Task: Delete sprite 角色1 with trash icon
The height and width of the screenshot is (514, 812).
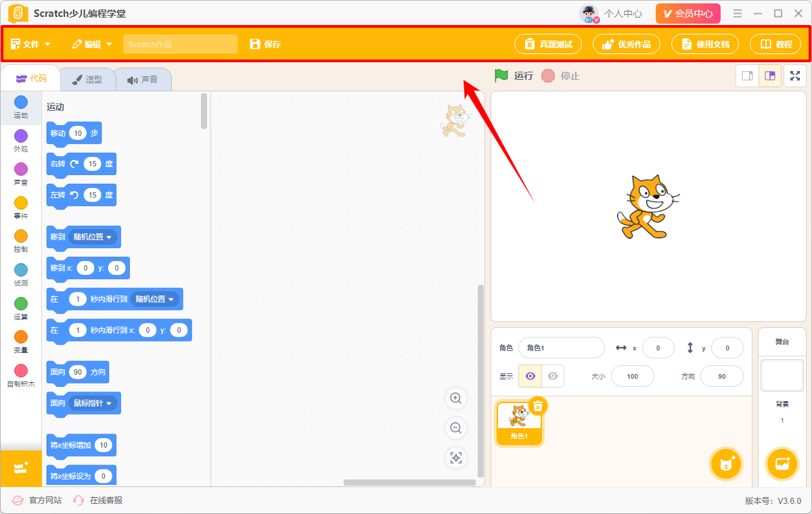Action: point(538,406)
